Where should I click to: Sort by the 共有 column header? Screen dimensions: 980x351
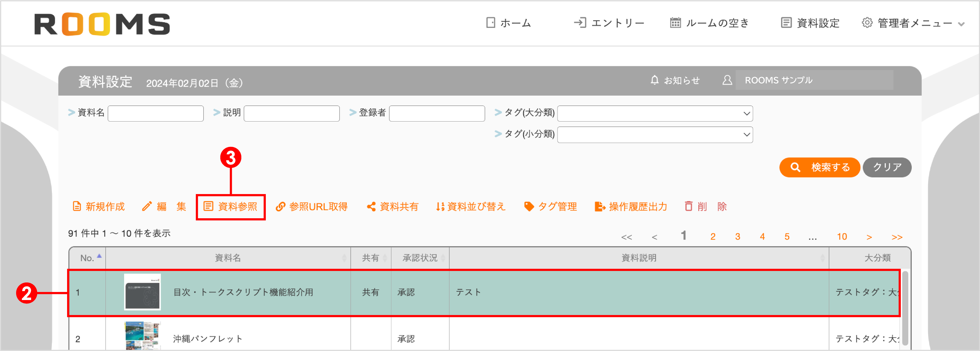click(371, 258)
